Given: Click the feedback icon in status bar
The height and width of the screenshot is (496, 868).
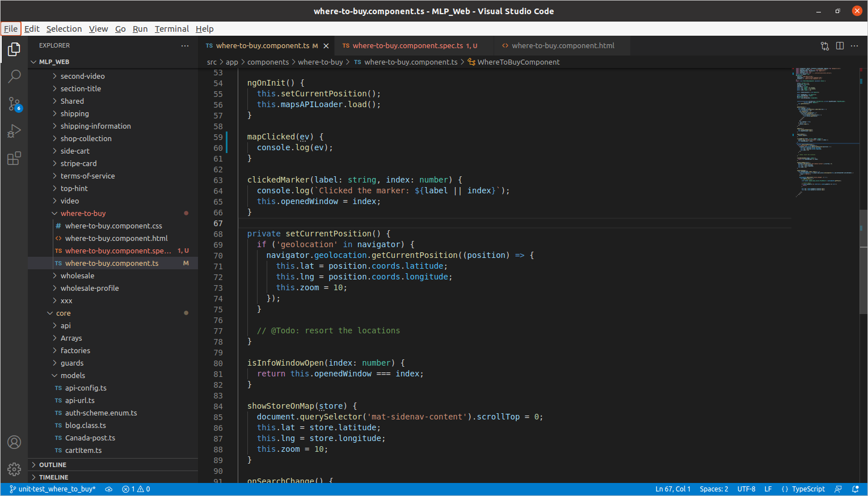Looking at the screenshot, I should (838, 489).
